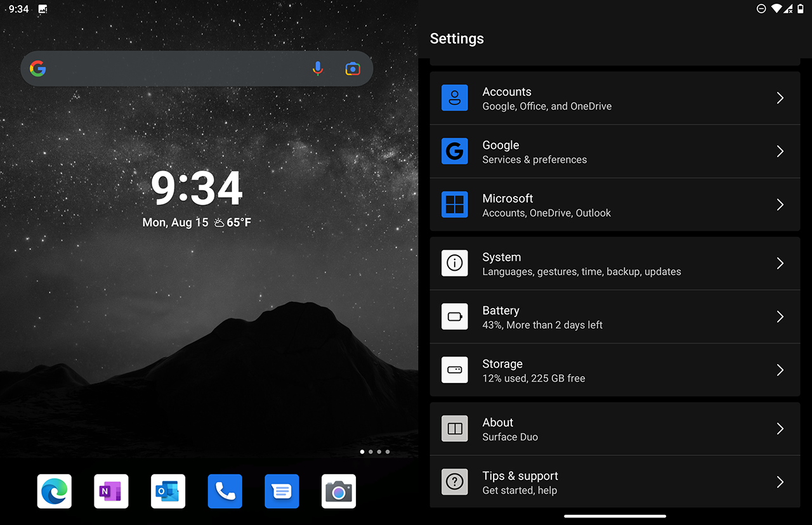The height and width of the screenshot is (525, 812).
Task: Tap the home screen page indicator dots
Action: [x=374, y=452]
